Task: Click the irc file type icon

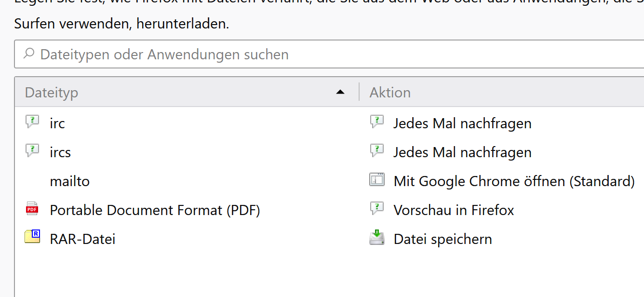Action: coord(32,122)
